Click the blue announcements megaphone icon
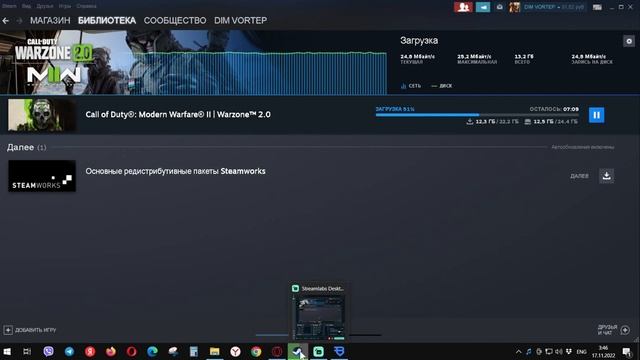640x360 pixels. pyautogui.click(x=483, y=7)
